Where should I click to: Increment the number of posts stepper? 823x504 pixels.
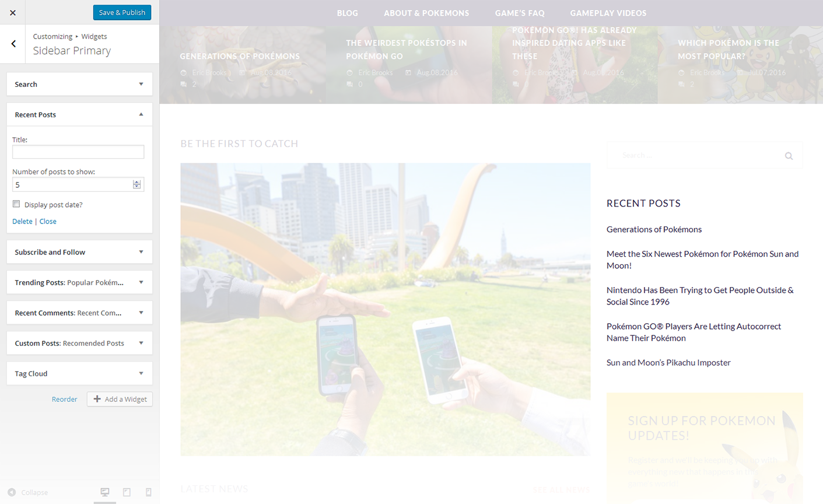pos(136,182)
